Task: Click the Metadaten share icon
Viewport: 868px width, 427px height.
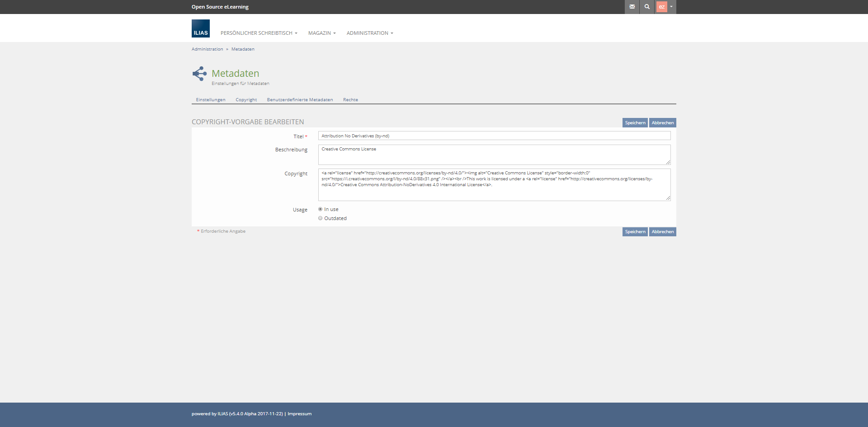Action: (x=199, y=74)
